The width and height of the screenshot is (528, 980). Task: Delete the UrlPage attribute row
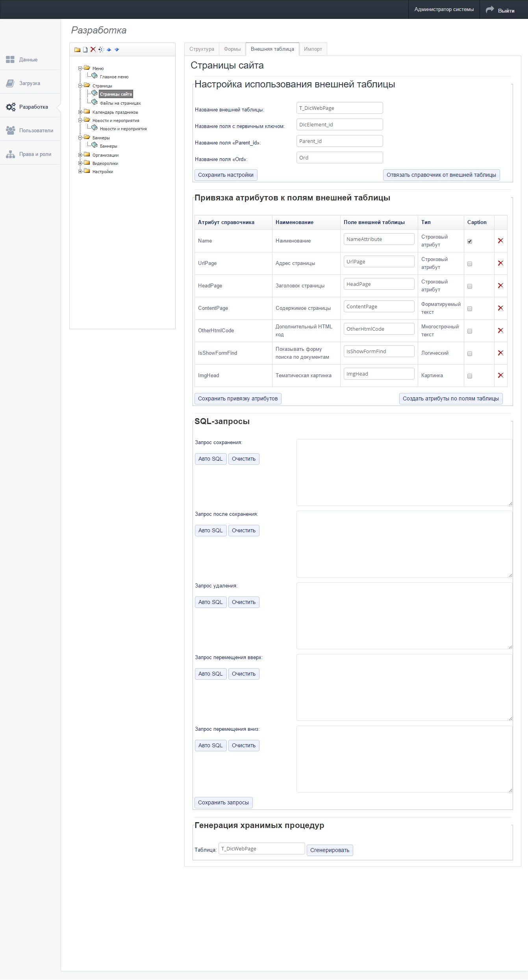500,263
